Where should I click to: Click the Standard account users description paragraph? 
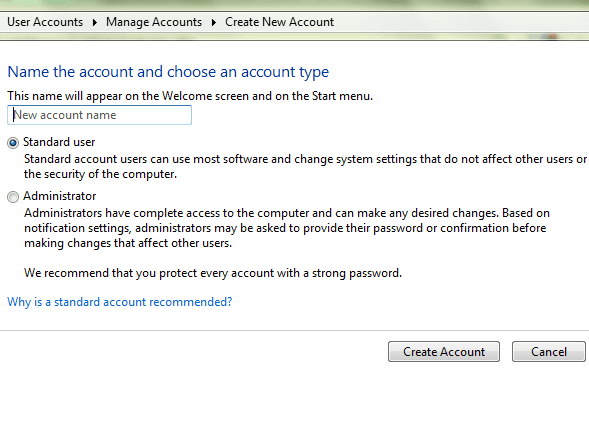coord(305,166)
